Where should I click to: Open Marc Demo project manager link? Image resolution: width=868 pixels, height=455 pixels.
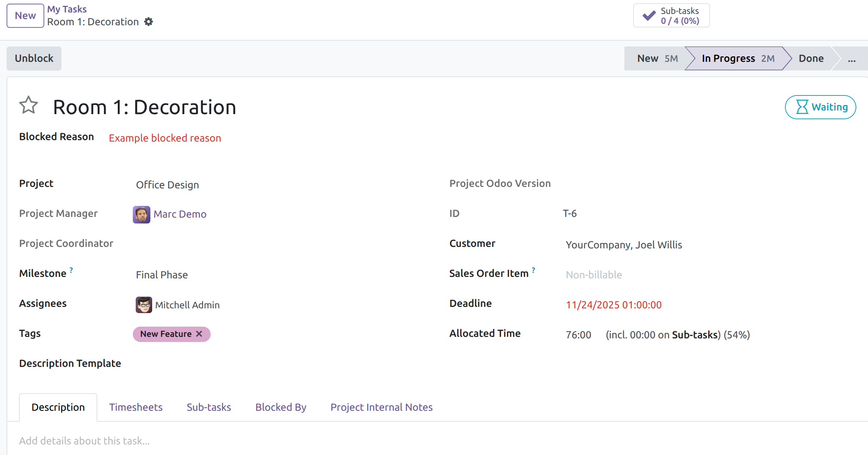[x=180, y=214]
